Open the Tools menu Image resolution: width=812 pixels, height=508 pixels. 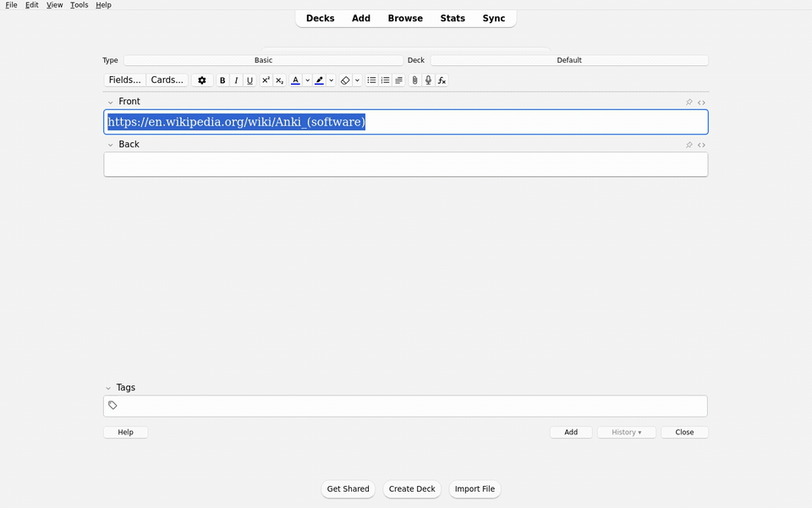(80, 5)
